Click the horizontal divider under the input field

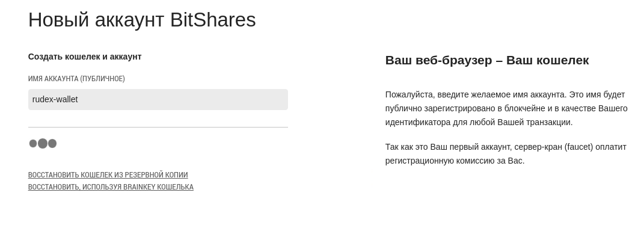(158, 128)
